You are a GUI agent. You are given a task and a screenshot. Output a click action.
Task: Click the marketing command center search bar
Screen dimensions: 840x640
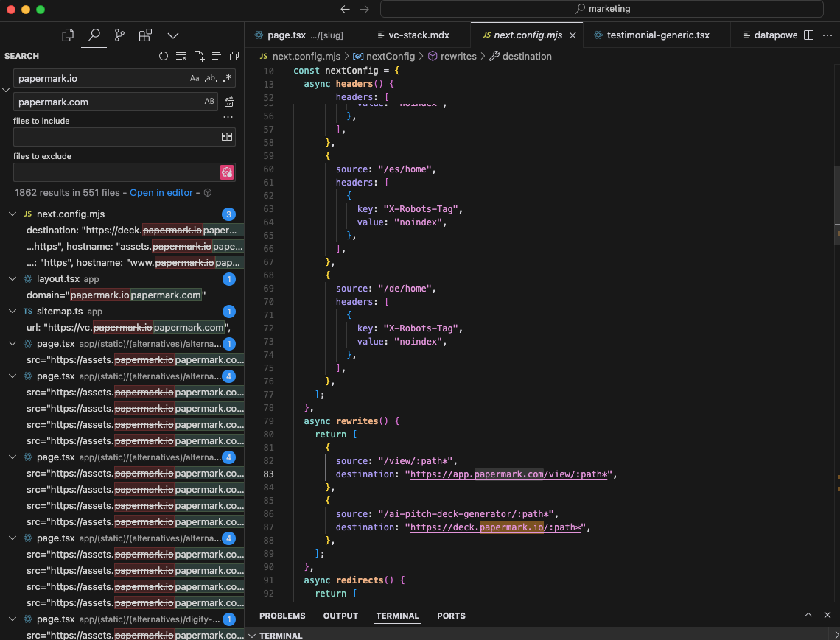coord(601,9)
